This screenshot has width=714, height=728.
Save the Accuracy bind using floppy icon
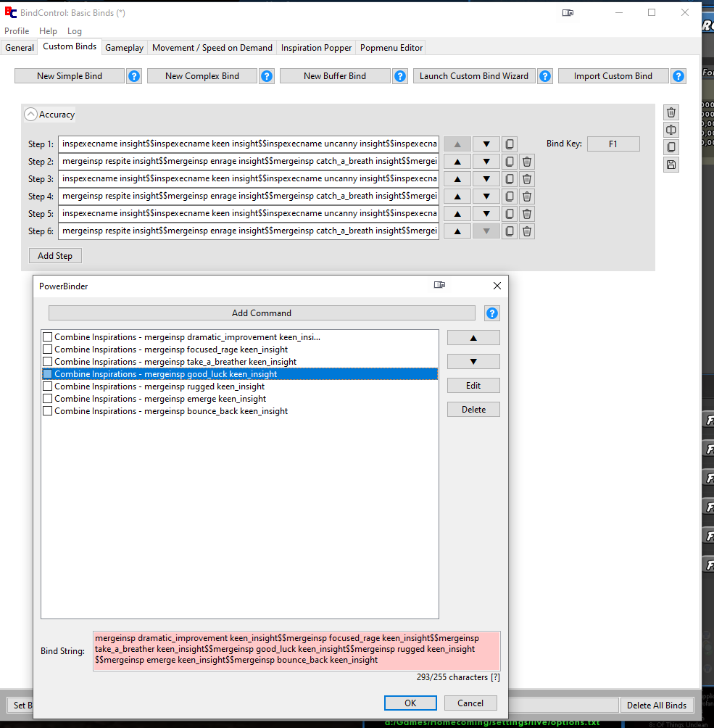coord(671,165)
